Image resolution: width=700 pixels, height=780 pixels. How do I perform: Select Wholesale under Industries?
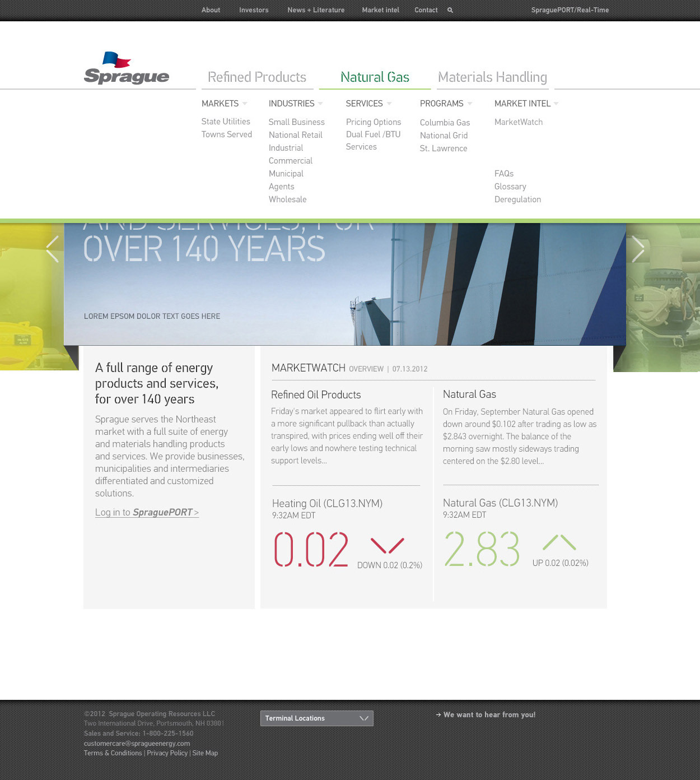pyautogui.click(x=288, y=199)
